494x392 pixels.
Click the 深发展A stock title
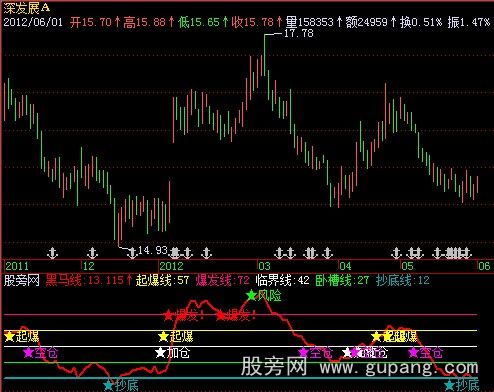(27, 8)
